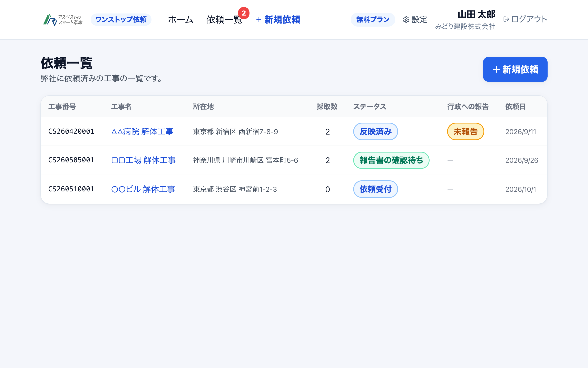Click the 工事番号 column header

(62, 107)
